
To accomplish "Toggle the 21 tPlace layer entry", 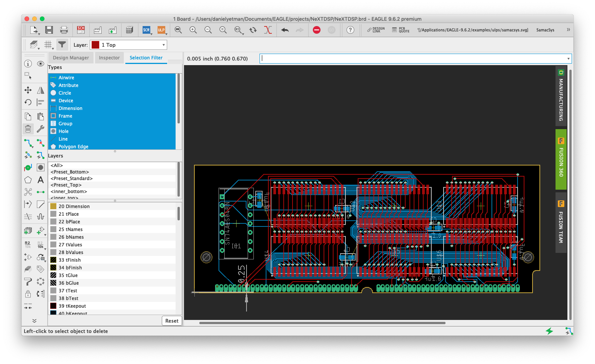I will tap(69, 214).
